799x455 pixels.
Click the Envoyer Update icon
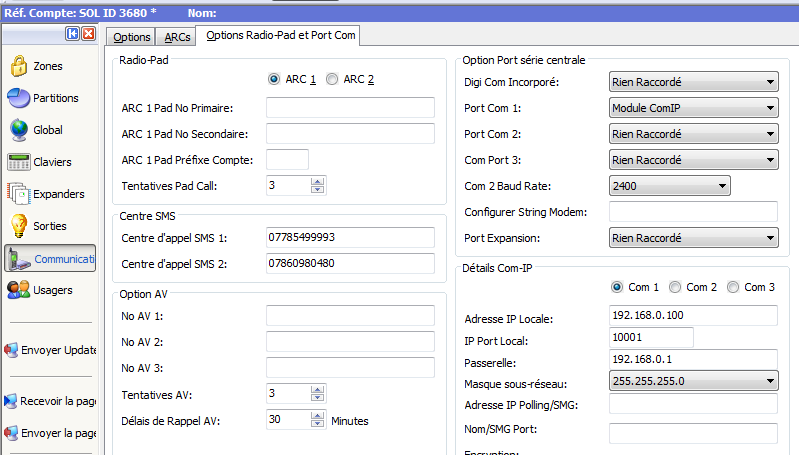click(x=11, y=350)
